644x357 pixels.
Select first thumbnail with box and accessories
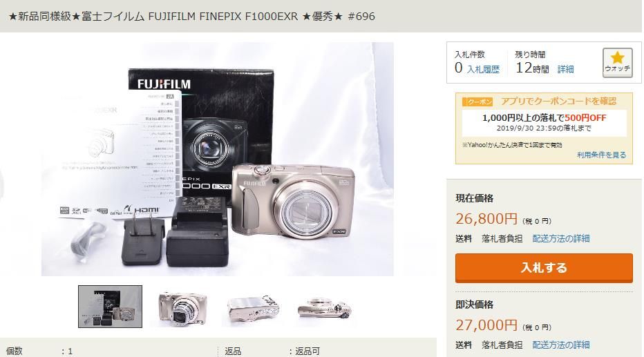click(110, 307)
